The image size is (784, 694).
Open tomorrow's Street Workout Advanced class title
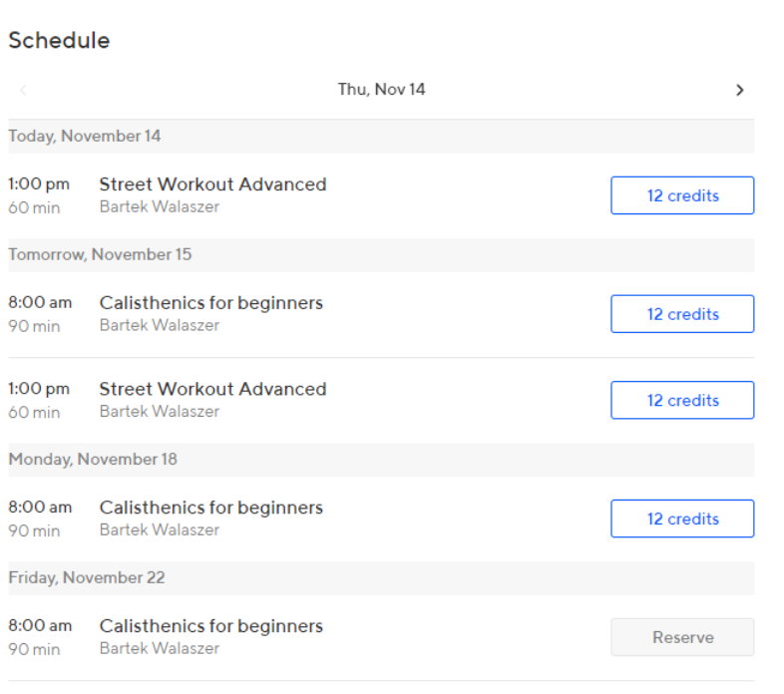click(x=213, y=389)
